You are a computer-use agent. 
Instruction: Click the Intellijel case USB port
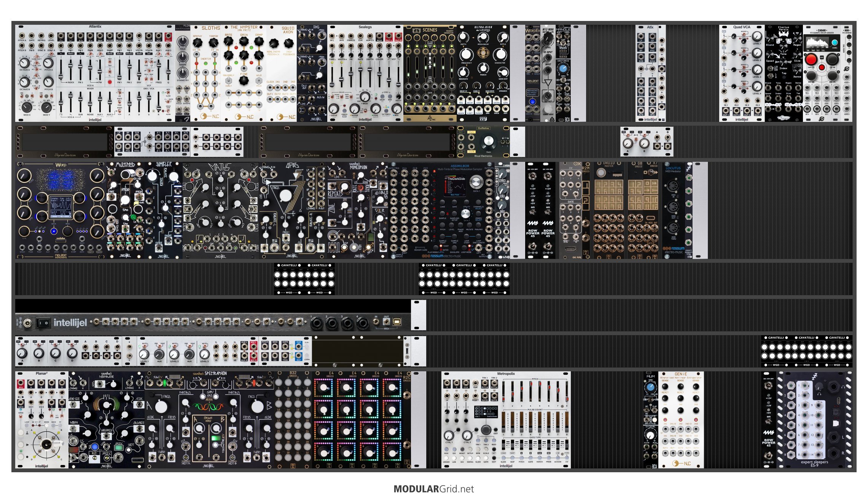click(396, 322)
